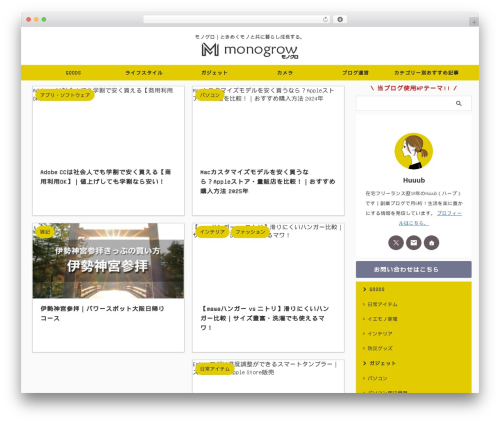Click the email envelope icon under Huuub

(x=414, y=243)
